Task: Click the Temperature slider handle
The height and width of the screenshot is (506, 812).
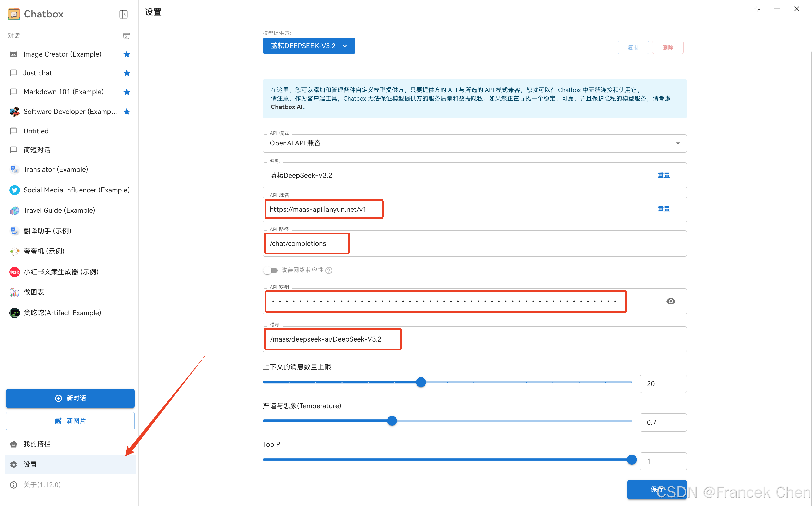Action: pos(392,421)
